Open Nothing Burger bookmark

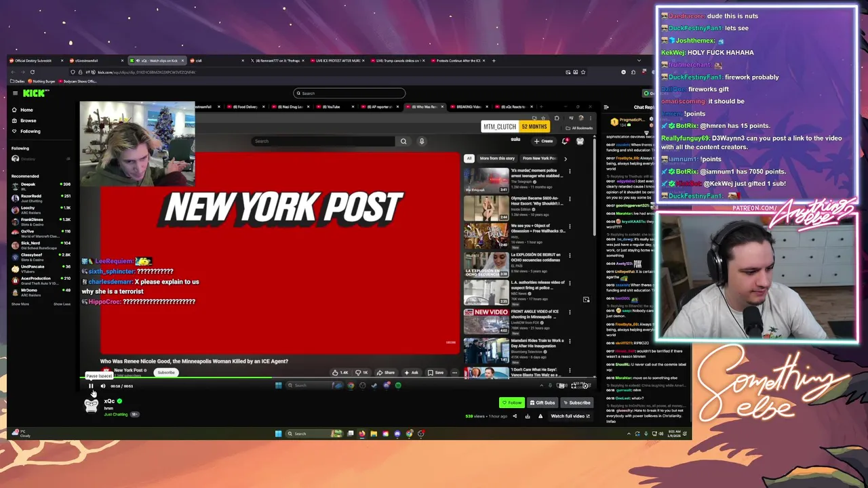[42, 81]
